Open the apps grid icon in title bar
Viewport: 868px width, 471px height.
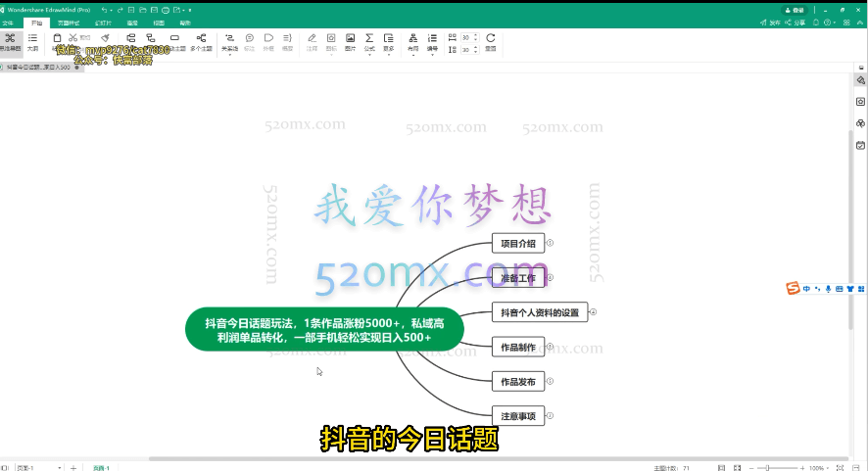click(x=846, y=23)
